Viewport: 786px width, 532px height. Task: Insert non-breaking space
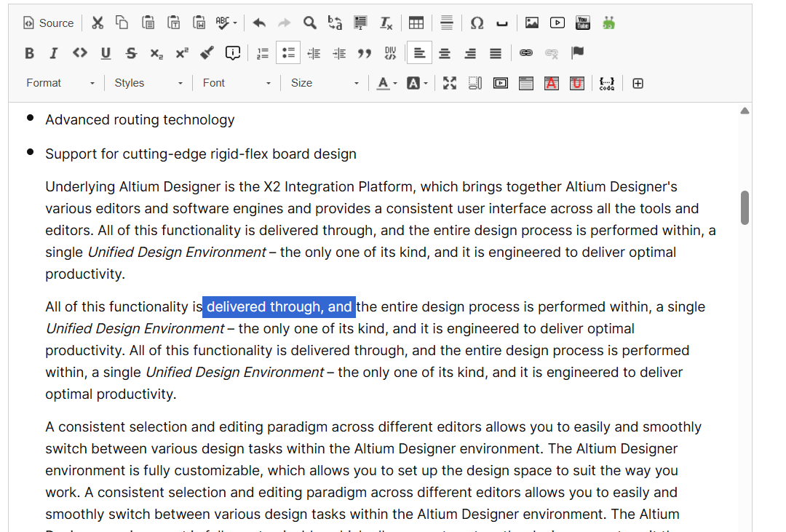[501, 23]
